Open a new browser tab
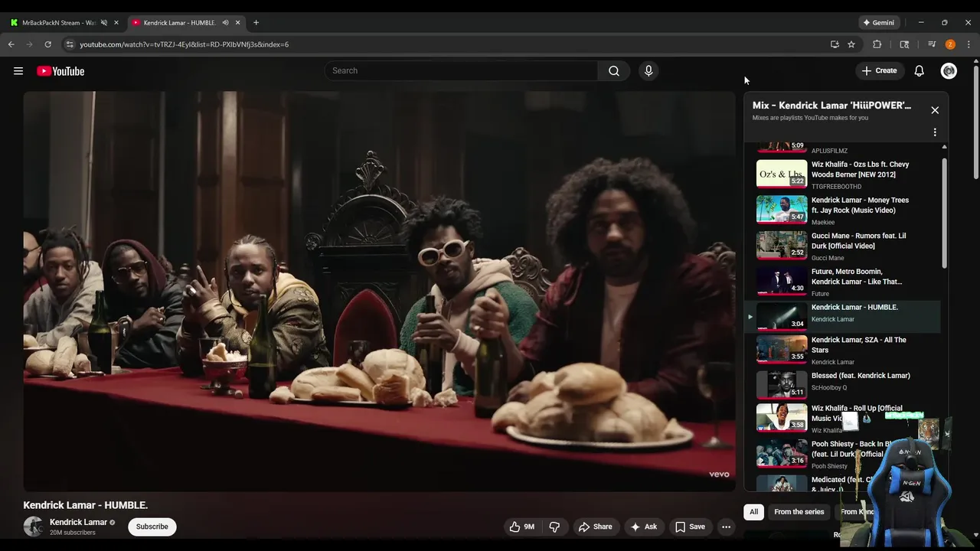980x551 pixels. [x=256, y=23]
